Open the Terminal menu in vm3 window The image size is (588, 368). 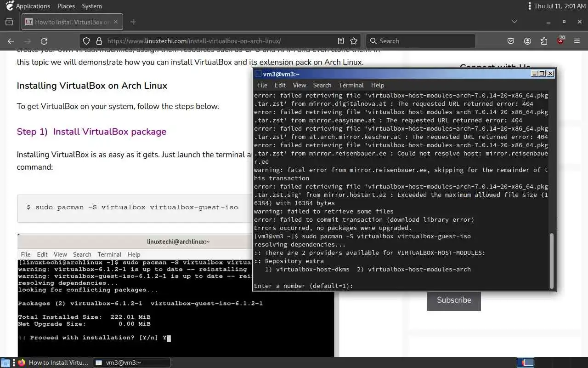(351, 85)
